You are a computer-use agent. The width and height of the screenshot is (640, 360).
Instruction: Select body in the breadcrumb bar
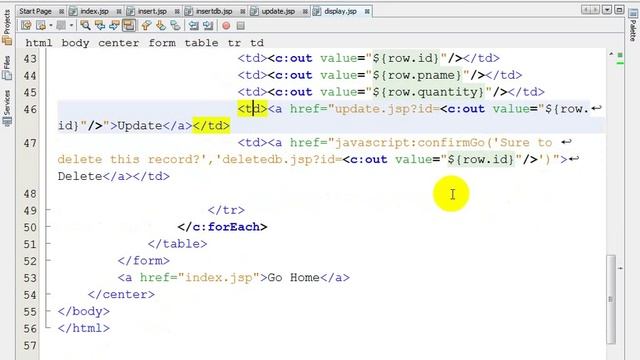point(76,43)
